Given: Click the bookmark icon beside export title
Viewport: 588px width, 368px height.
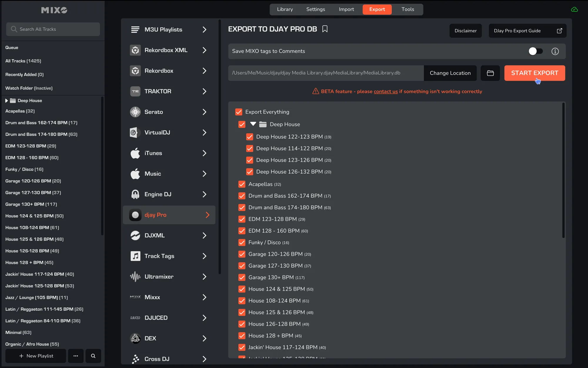Looking at the screenshot, I should [325, 29].
